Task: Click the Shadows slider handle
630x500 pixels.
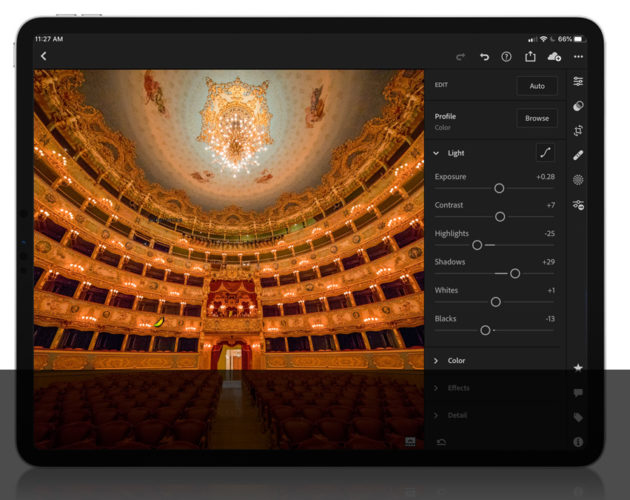Action: [x=515, y=273]
